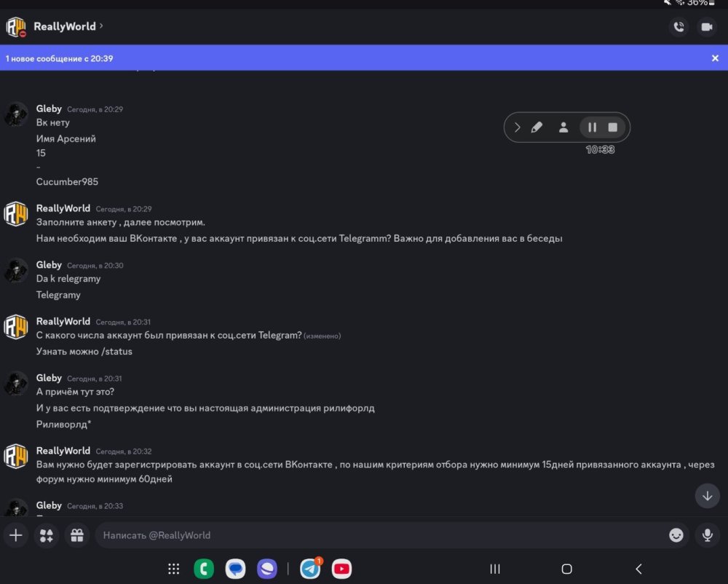Pause the screen recording
The height and width of the screenshot is (584, 728).
tap(592, 127)
